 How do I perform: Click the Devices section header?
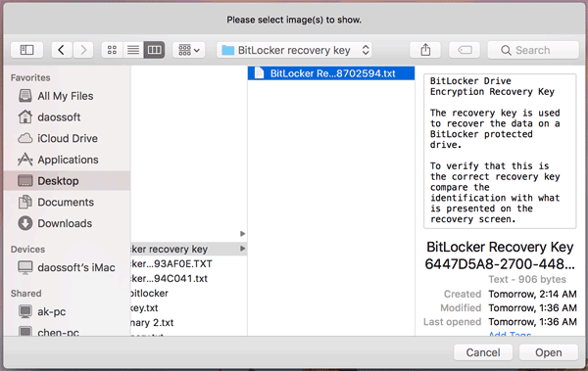pos(27,250)
